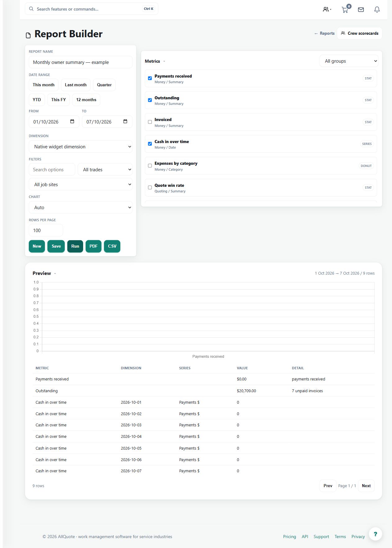Click the SERIES badge on Cash in over time

coord(367,144)
